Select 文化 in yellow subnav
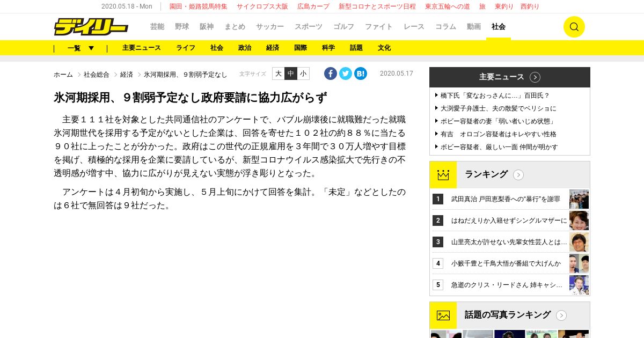 [x=384, y=48]
